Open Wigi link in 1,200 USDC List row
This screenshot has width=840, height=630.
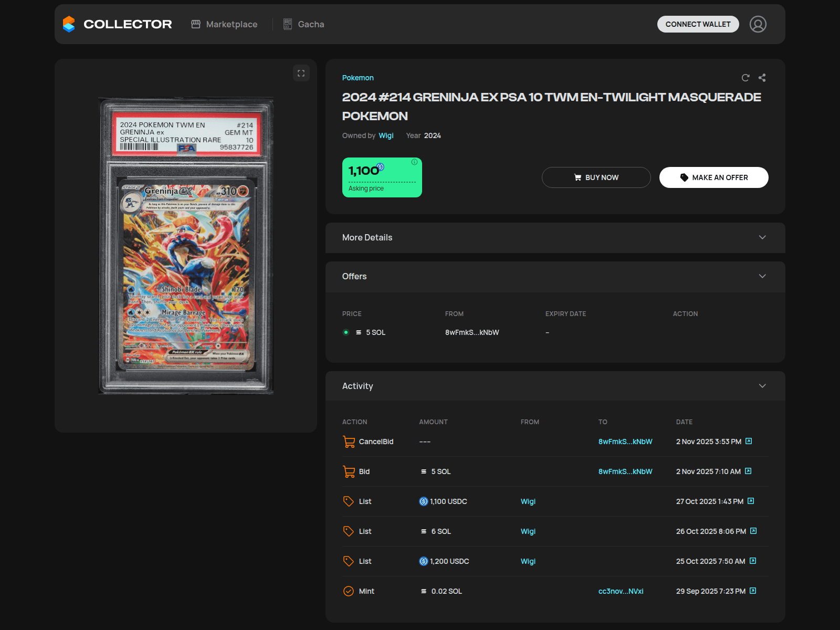(x=528, y=561)
